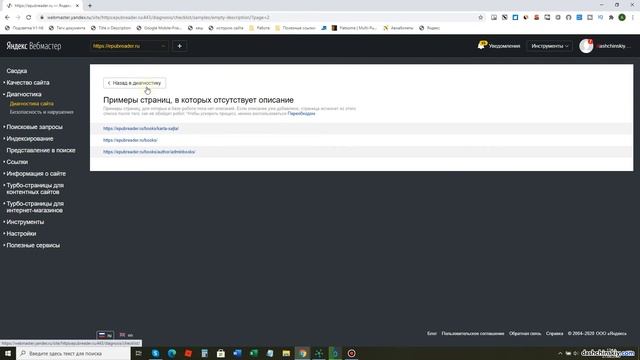Open Word from the taskbar
The image size is (640, 360).
click(237, 353)
